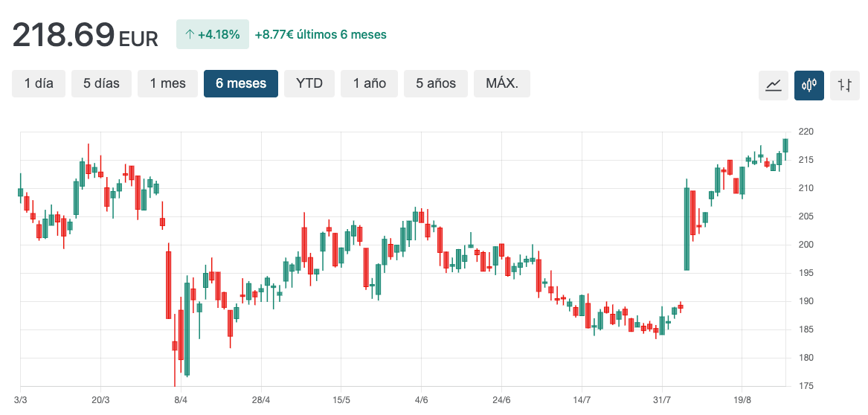The width and height of the screenshot is (868, 415).
Task: Select the candlestick chart type icon
Action: (808, 85)
